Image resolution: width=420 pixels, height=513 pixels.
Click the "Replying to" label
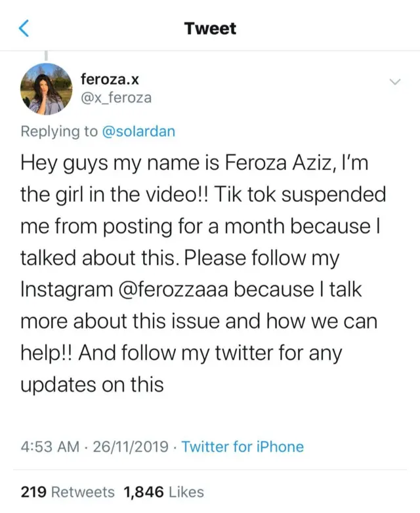click(x=59, y=131)
